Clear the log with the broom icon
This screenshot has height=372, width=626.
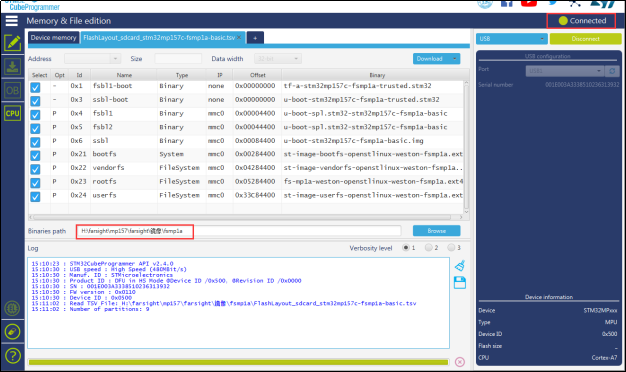click(460, 265)
